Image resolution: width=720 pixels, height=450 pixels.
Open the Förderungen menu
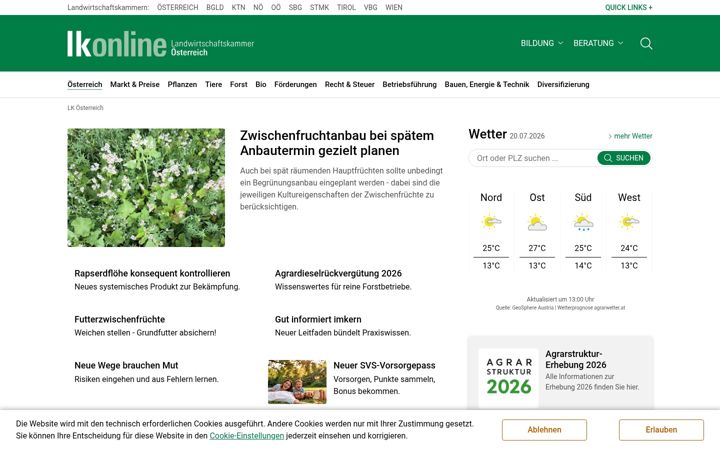pyautogui.click(x=295, y=84)
